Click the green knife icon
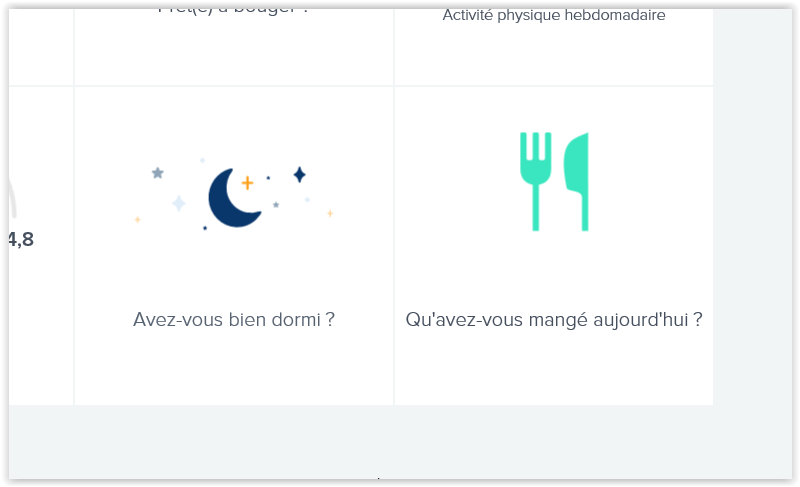This screenshot has width=800, height=487. click(x=577, y=182)
